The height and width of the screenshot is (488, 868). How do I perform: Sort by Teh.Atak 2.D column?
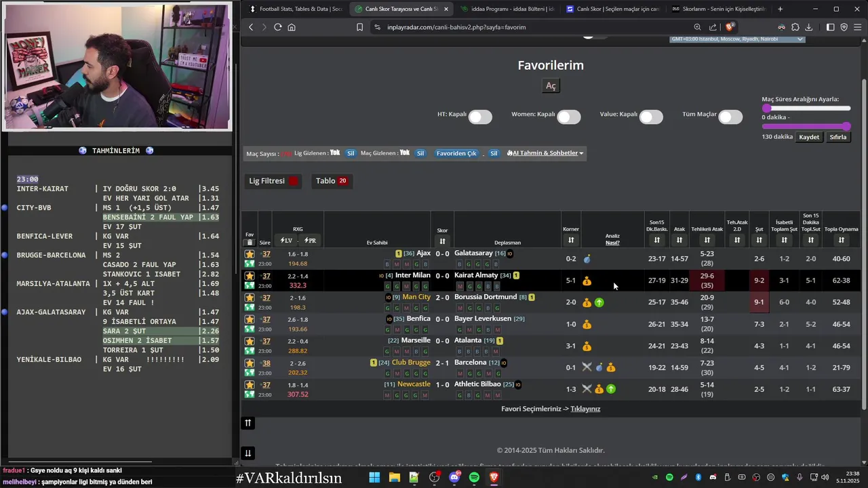[x=737, y=240]
